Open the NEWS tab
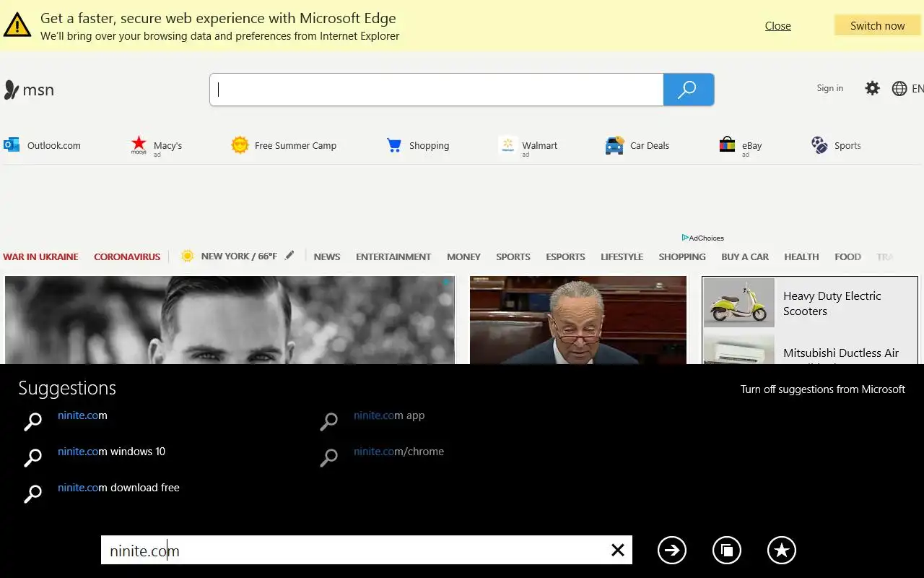The width and height of the screenshot is (924, 578). (x=327, y=256)
